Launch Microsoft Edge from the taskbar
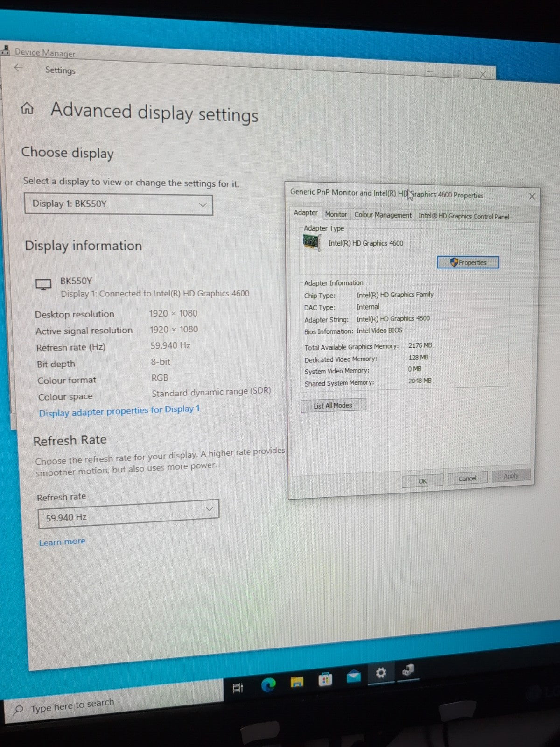 click(x=268, y=685)
